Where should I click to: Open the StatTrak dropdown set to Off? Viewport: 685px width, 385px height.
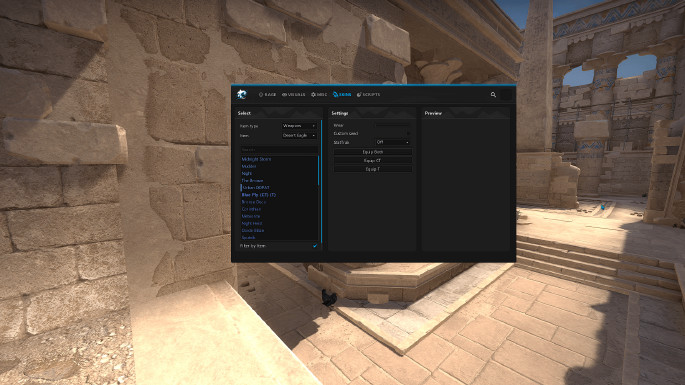click(393, 142)
